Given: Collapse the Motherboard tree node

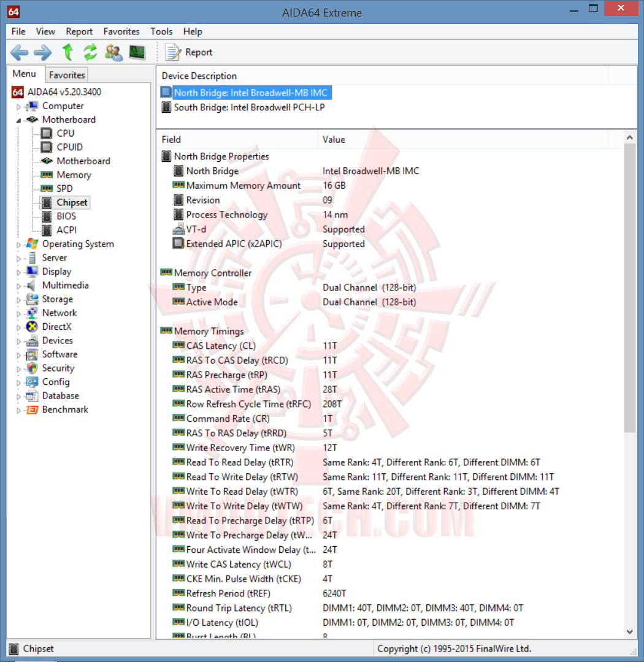Looking at the screenshot, I should pos(18,120).
